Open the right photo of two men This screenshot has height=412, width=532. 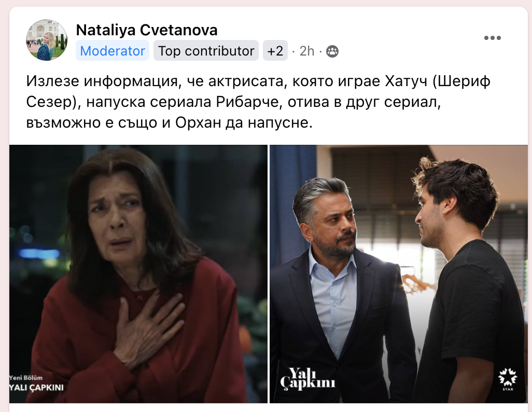pyautogui.click(x=399, y=274)
